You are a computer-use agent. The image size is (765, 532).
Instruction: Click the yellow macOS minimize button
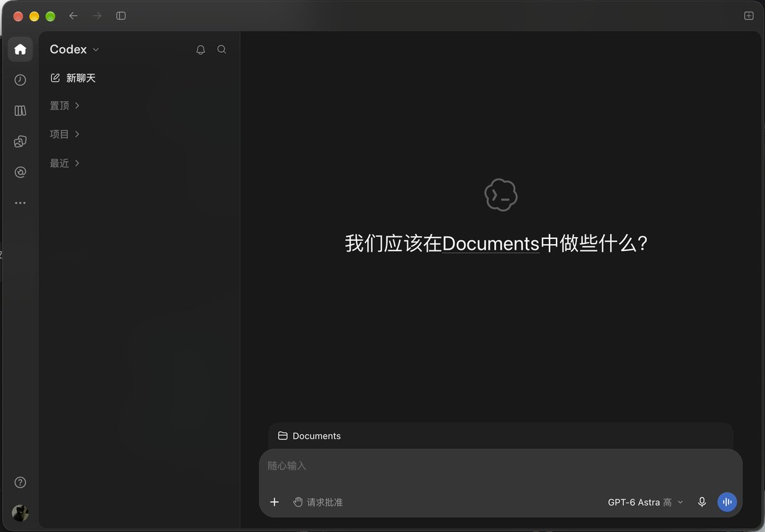[34, 17]
